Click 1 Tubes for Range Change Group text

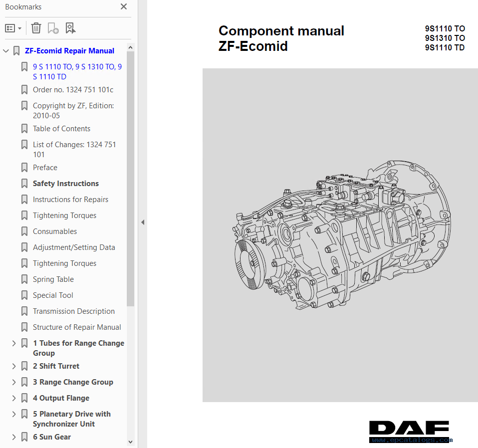coord(79,348)
